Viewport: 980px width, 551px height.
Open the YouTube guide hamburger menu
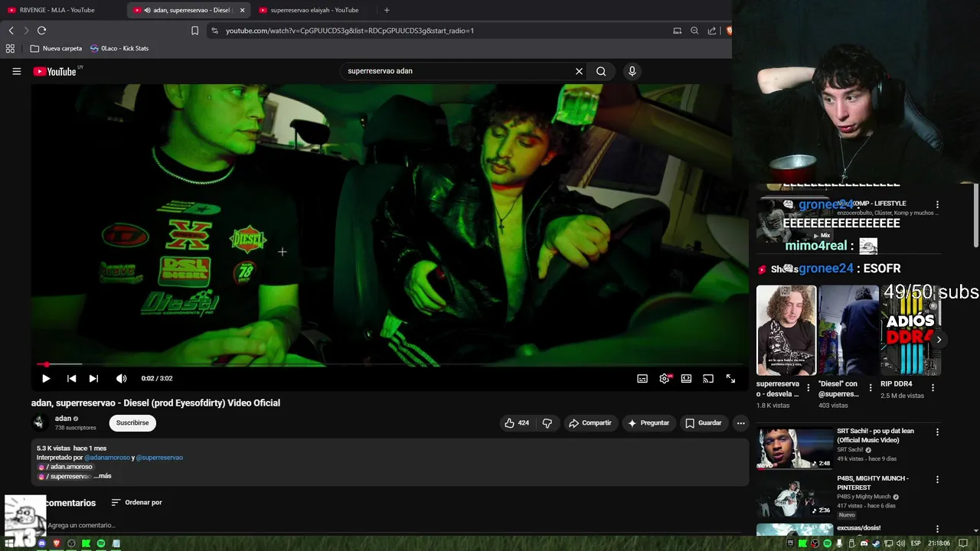coord(16,71)
